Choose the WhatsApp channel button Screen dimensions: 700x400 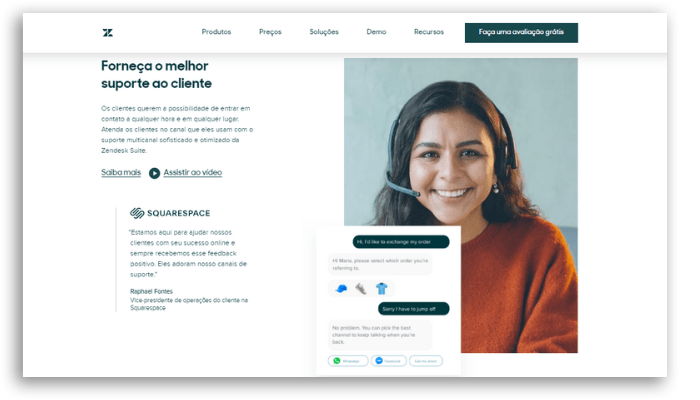(348, 361)
